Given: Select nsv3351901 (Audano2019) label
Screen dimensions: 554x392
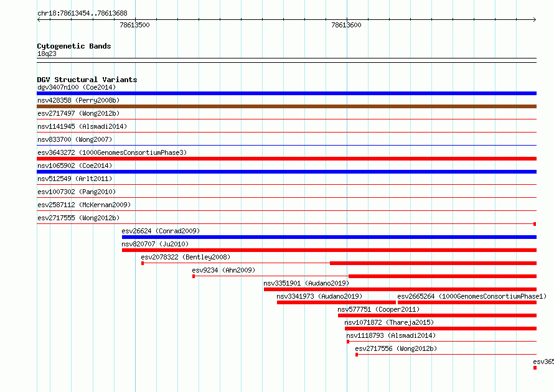Looking at the screenshot, I should click(306, 283).
